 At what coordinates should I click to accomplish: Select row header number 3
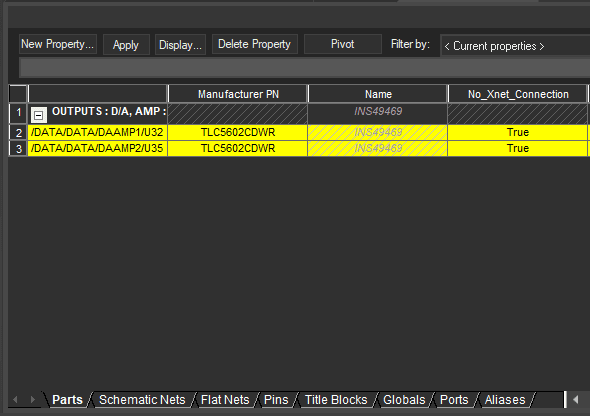pos(18,149)
